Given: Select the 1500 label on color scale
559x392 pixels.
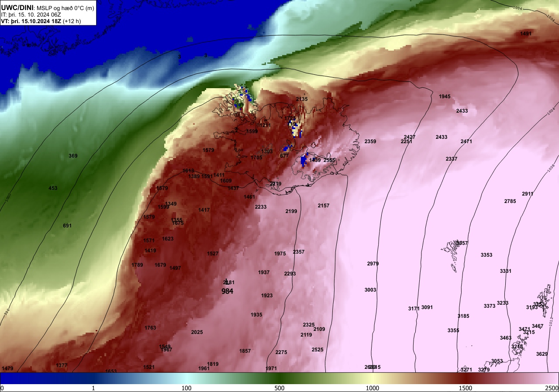Looking at the screenshot, I should 466,388.
